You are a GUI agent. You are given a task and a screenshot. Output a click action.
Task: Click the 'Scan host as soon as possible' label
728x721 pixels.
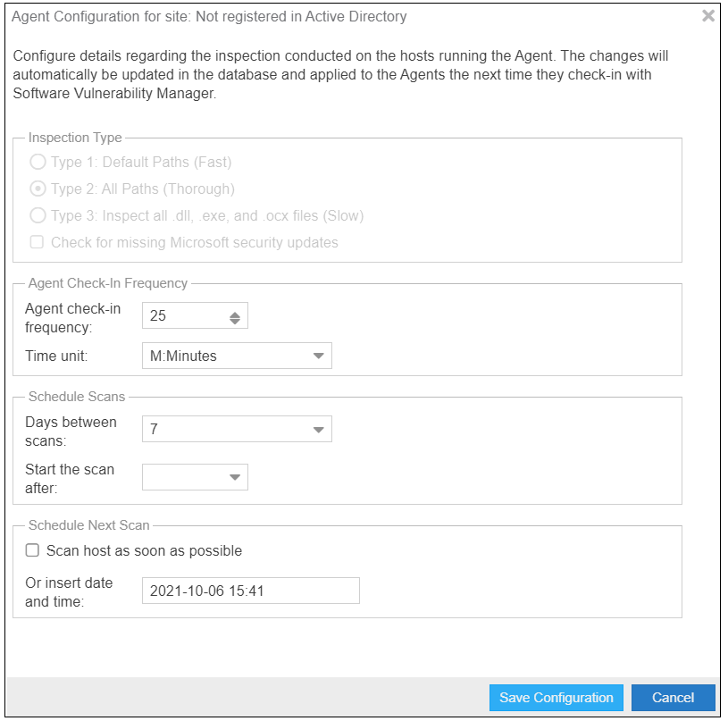(x=144, y=550)
